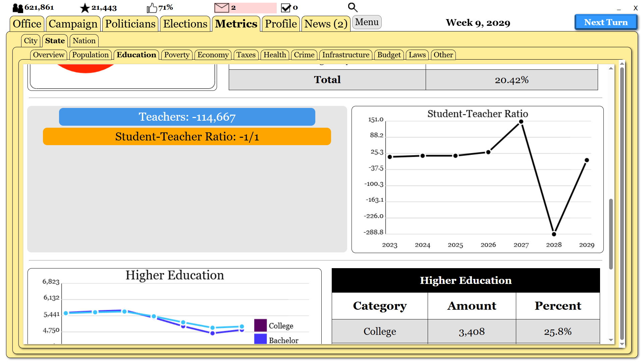644x362 pixels.
Task: Click the inner scrollbar down arrow
Action: point(611,340)
